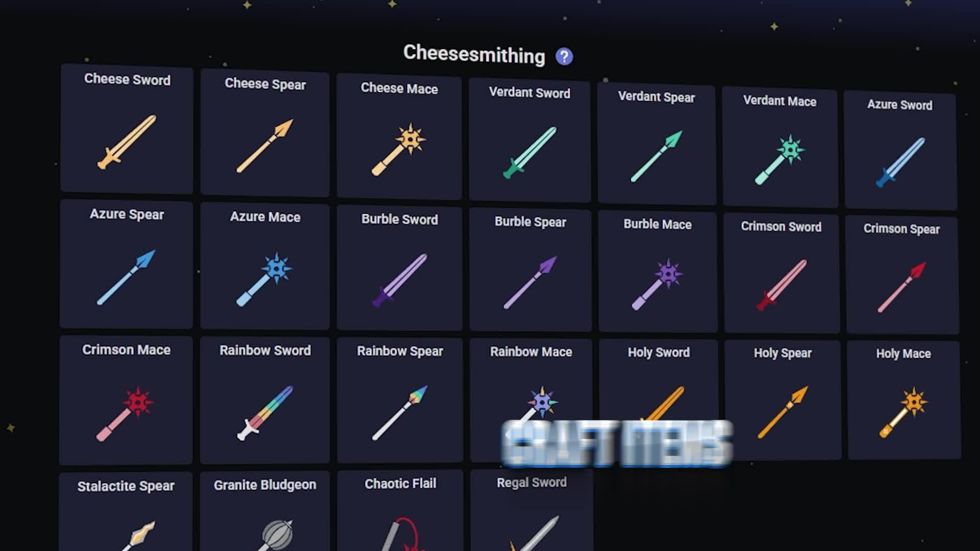Click the Rainbow Spear card

[400, 400]
